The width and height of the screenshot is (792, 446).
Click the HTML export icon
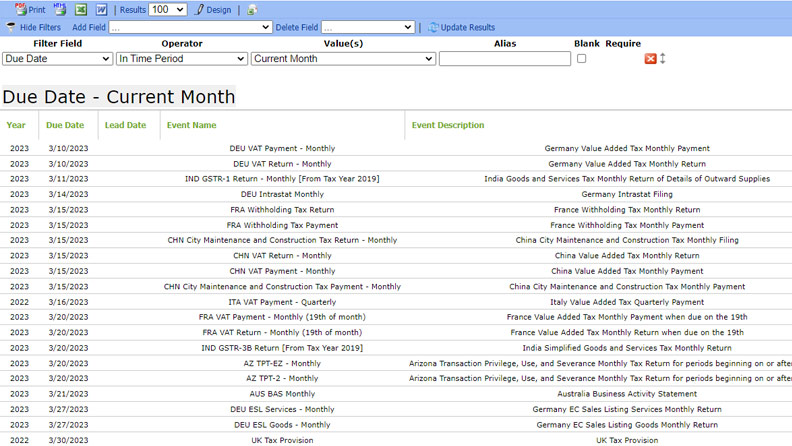[x=60, y=9]
